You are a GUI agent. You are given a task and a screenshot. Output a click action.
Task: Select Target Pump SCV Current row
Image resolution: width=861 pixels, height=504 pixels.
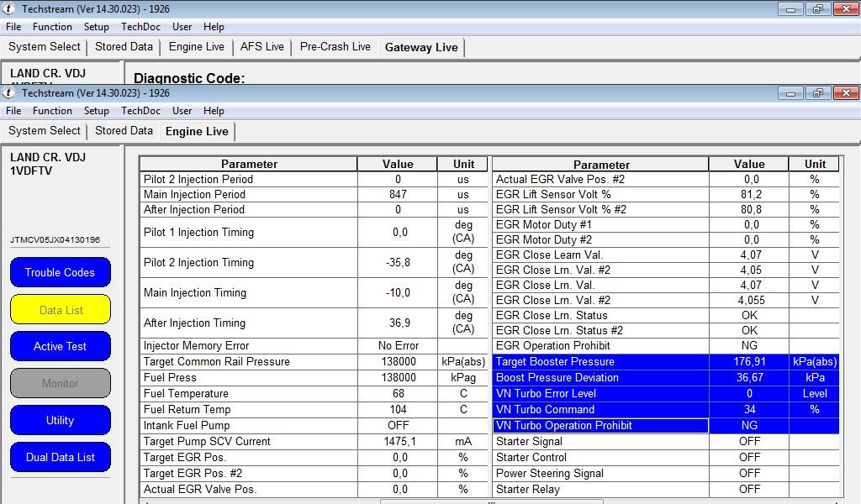(314, 441)
